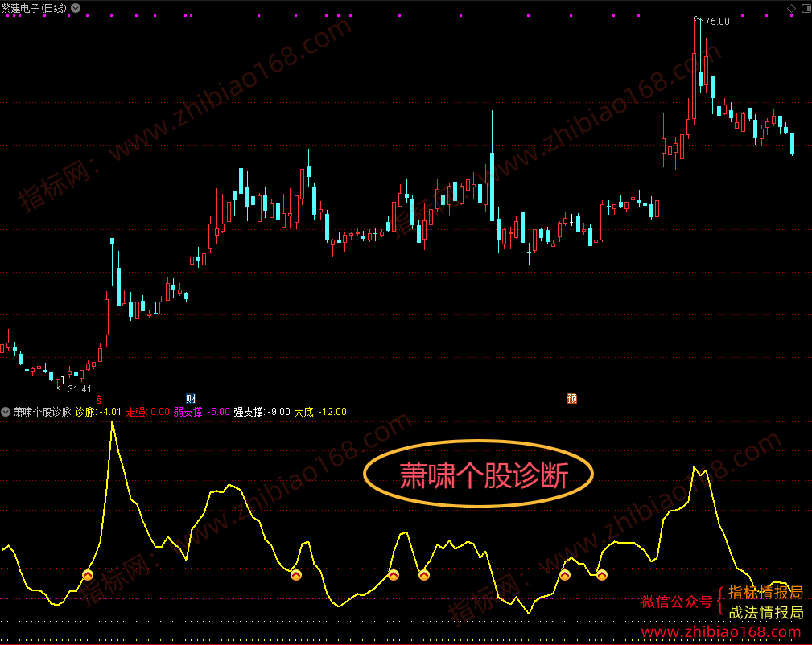Image resolution: width=812 pixels, height=645 pixels.
Task: Select the 强支撑: -9.00 value
Action: pyautogui.click(x=262, y=412)
